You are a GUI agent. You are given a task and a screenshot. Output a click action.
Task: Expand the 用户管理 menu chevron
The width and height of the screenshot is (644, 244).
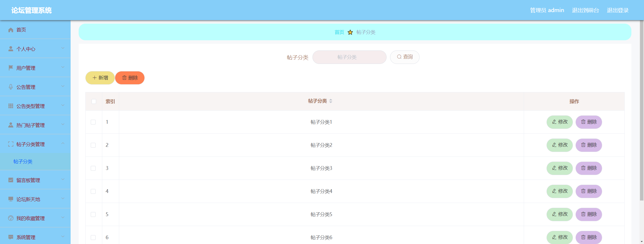[63, 67]
